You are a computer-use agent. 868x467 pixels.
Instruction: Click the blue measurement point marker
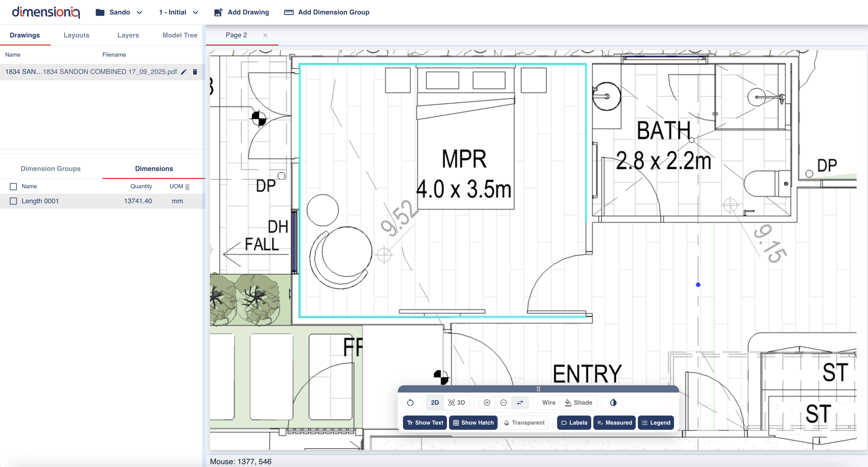tap(698, 285)
